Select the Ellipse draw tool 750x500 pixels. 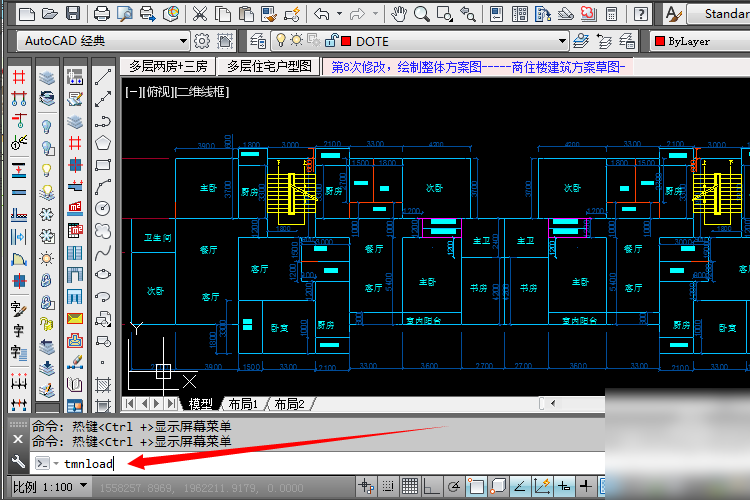pos(103,275)
